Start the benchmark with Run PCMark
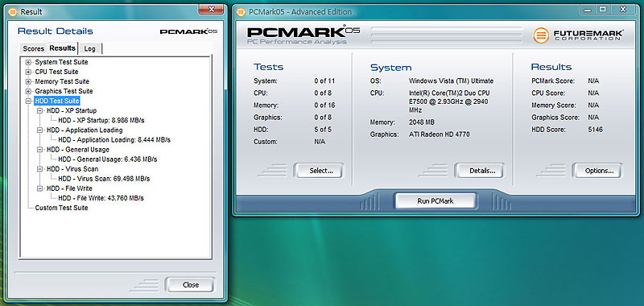The image size is (644, 306). 436,201
